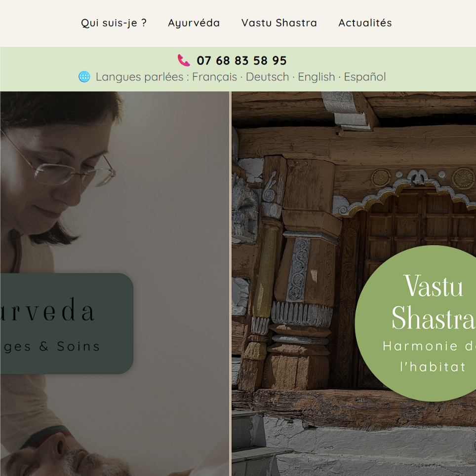
Task: Click the Langues parlées text line
Action: (x=241, y=77)
